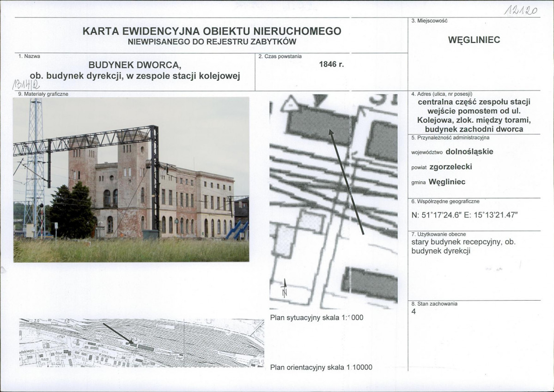Image resolution: width=554 pixels, height=392 pixels.
Task: Open the orientation plan map strip
Action: click(142, 343)
